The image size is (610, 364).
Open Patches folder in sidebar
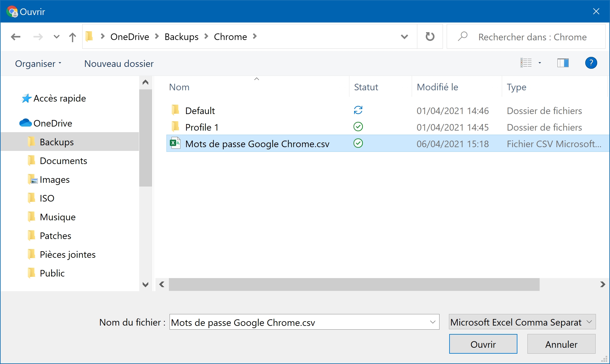tap(56, 236)
